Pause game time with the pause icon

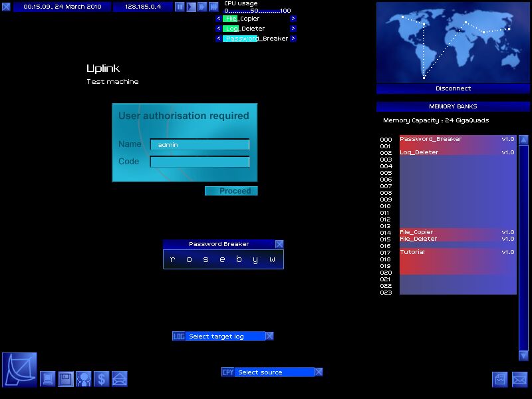point(180,7)
